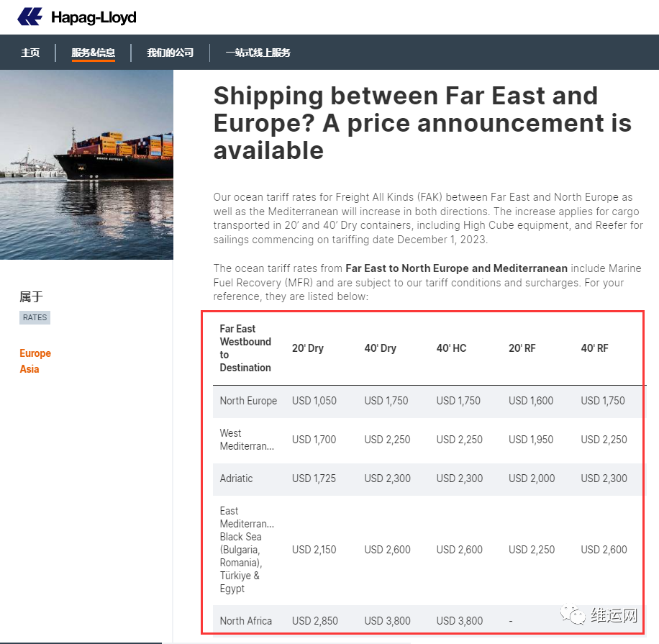Click the Hapag-Lloyd brand name text
659x644 pixels.
tap(94, 17)
